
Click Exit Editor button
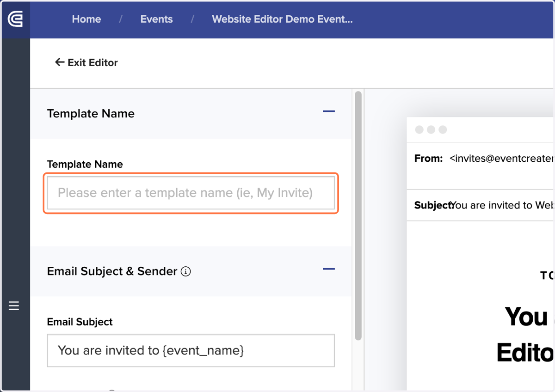[86, 62]
